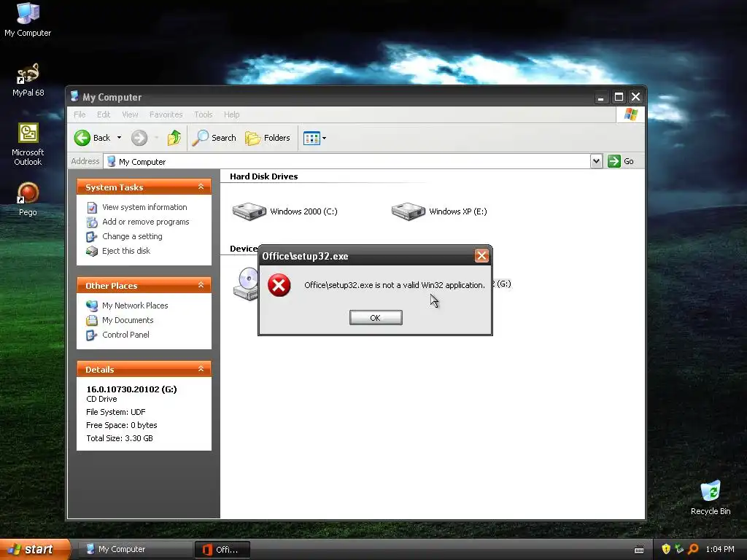Image resolution: width=747 pixels, height=560 pixels.
Task: Click the orange magnifier tray icon
Action: pos(693,549)
